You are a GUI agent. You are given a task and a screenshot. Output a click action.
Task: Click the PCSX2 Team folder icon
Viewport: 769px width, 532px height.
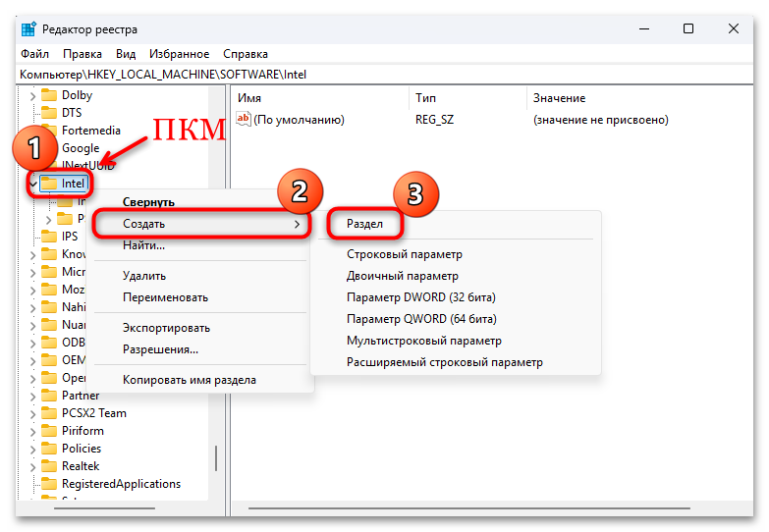pyautogui.click(x=49, y=413)
